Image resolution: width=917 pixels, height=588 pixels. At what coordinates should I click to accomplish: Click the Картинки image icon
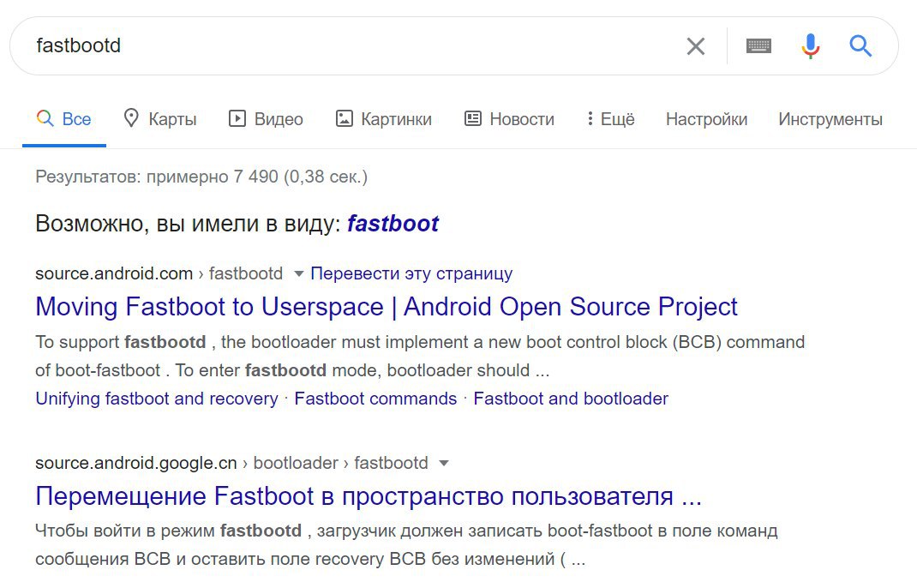point(344,119)
